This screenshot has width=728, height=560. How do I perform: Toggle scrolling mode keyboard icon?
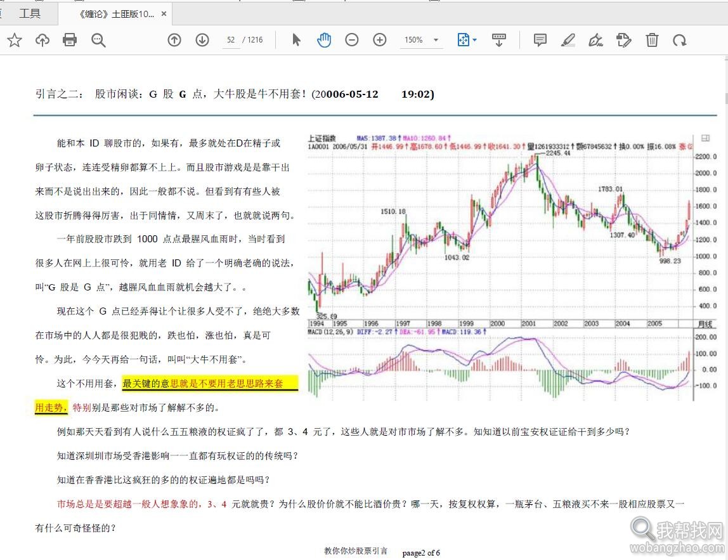(x=498, y=41)
